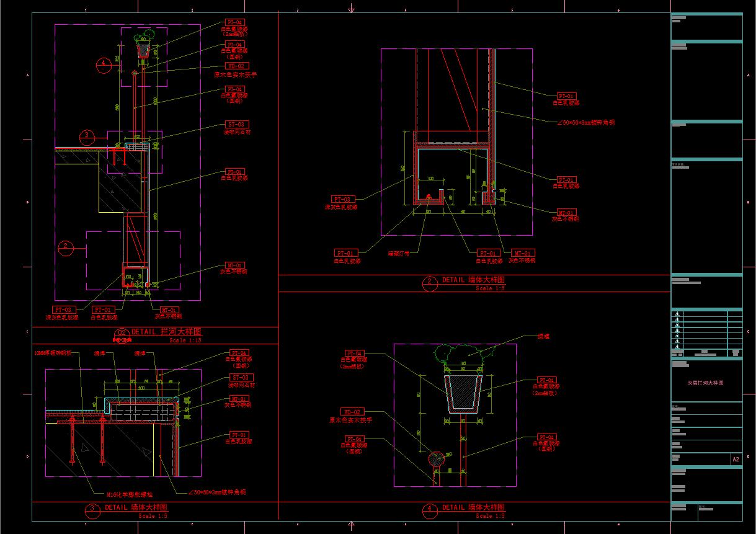Click the circled 3 callout beside the slab

point(87,135)
